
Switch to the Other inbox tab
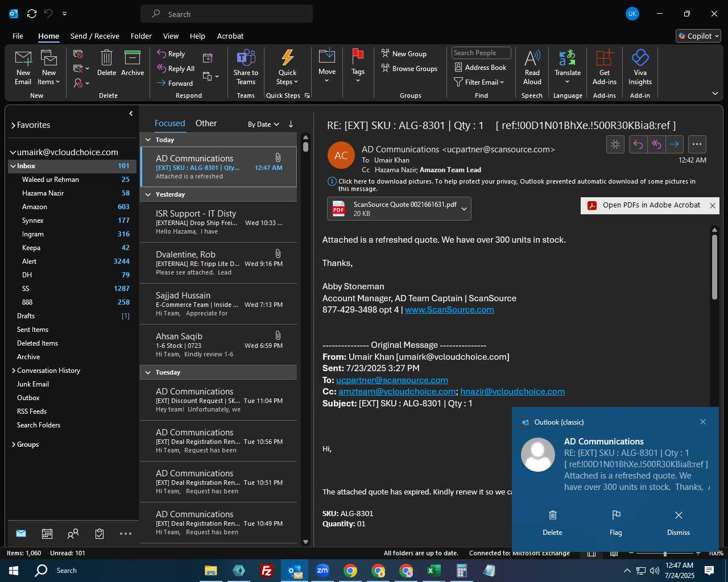pyautogui.click(x=206, y=123)
